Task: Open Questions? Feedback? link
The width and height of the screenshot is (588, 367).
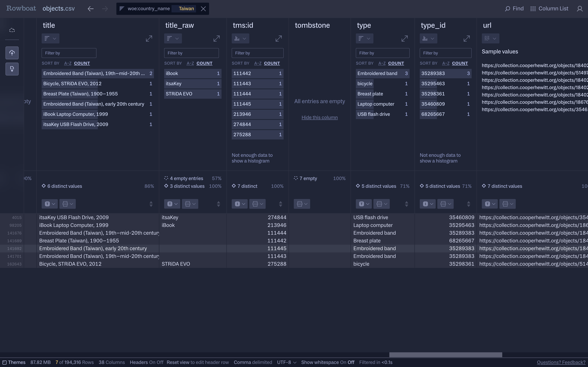Action: coord(561,362)
